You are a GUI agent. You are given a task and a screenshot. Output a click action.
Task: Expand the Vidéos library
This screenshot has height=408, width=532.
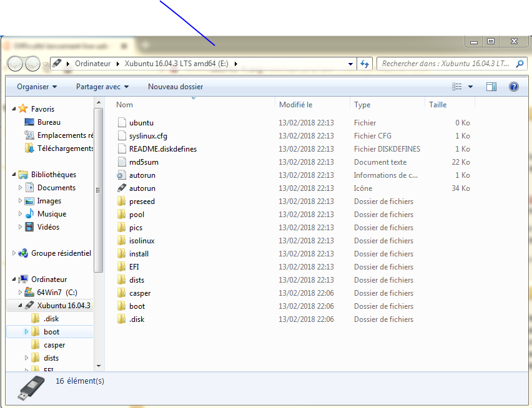point(20,226)
